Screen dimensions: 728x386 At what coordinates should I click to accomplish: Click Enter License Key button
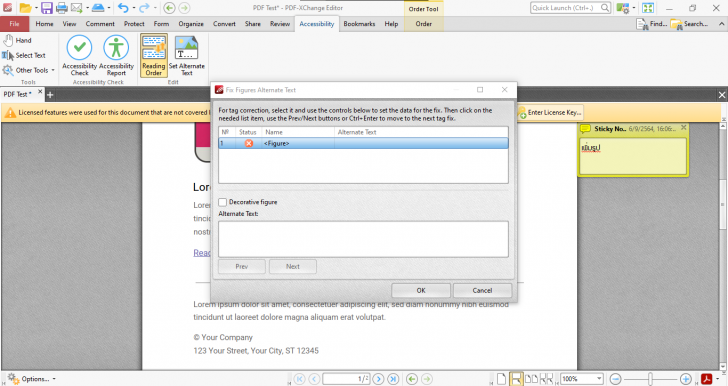[x=550, y=112]
